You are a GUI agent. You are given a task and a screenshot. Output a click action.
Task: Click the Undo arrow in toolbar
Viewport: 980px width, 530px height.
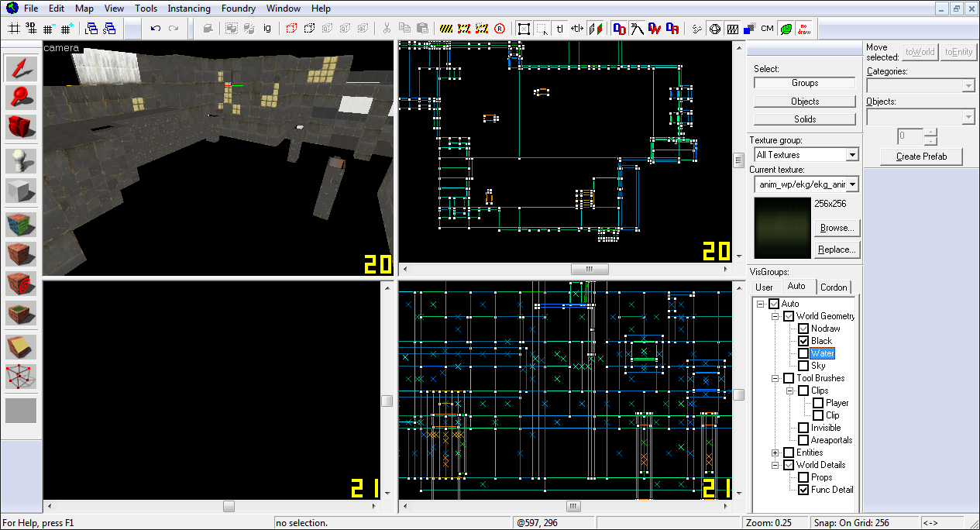click(x=156, y=29)
